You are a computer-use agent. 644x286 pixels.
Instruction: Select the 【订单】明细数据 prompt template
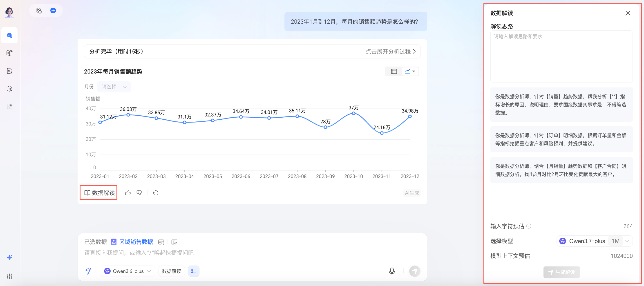561,139
